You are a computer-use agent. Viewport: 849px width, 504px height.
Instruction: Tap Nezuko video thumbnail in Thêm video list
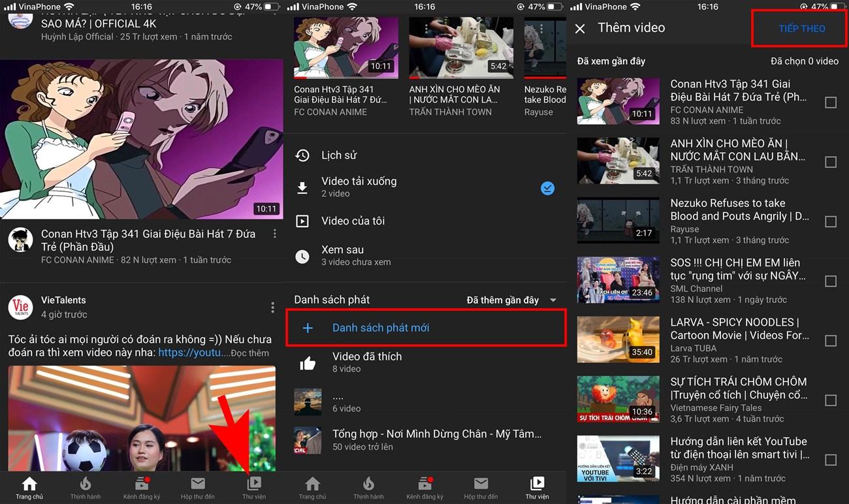point(618,221)
